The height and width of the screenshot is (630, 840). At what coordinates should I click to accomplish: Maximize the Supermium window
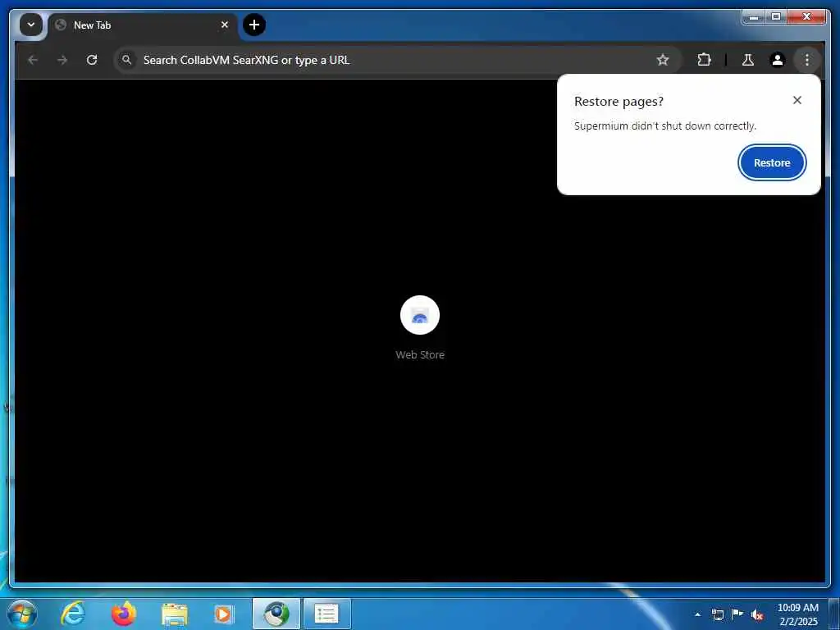point(776,17)
